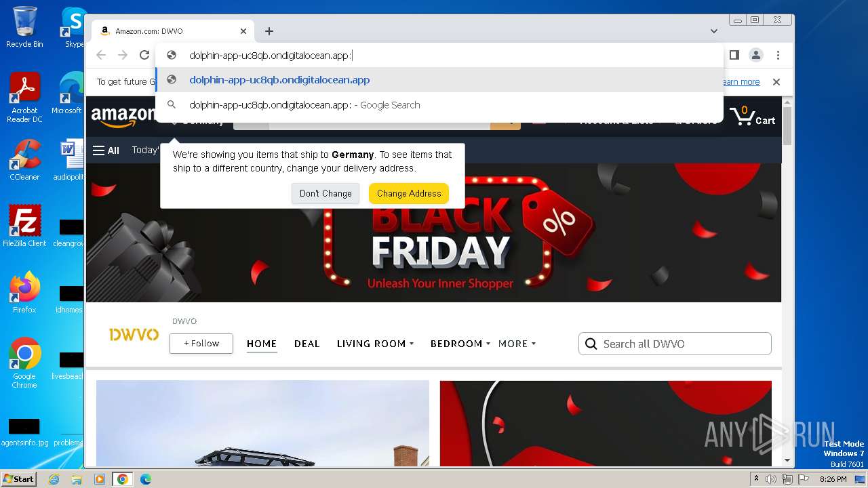Select Google Search suggestion row

coord(439,105)
